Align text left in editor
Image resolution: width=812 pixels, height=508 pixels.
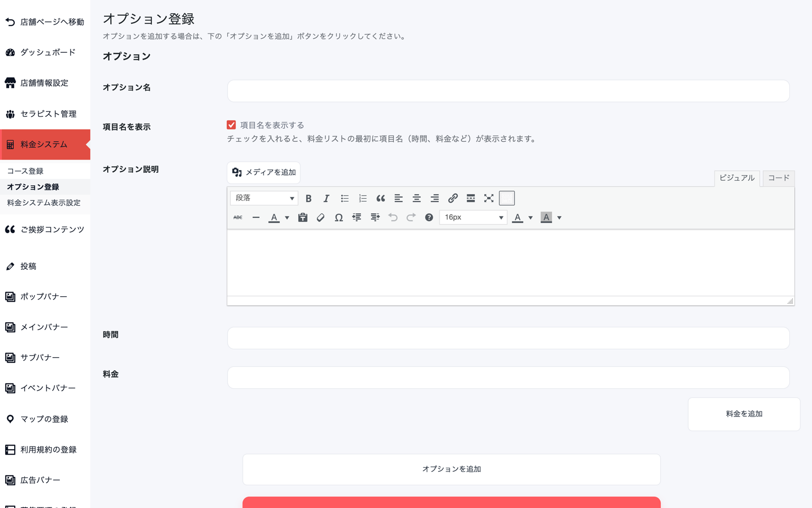pos(398,198)
